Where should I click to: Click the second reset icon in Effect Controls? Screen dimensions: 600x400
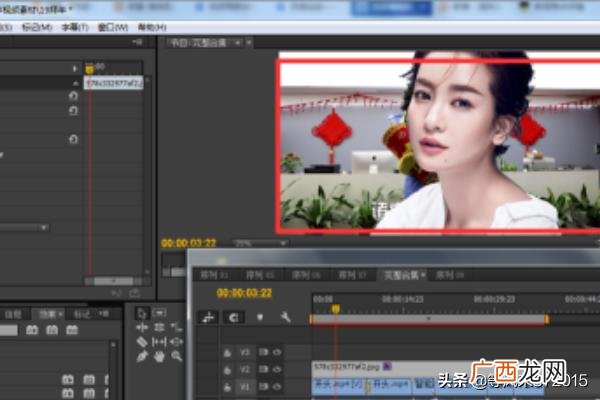click(73, 111)
